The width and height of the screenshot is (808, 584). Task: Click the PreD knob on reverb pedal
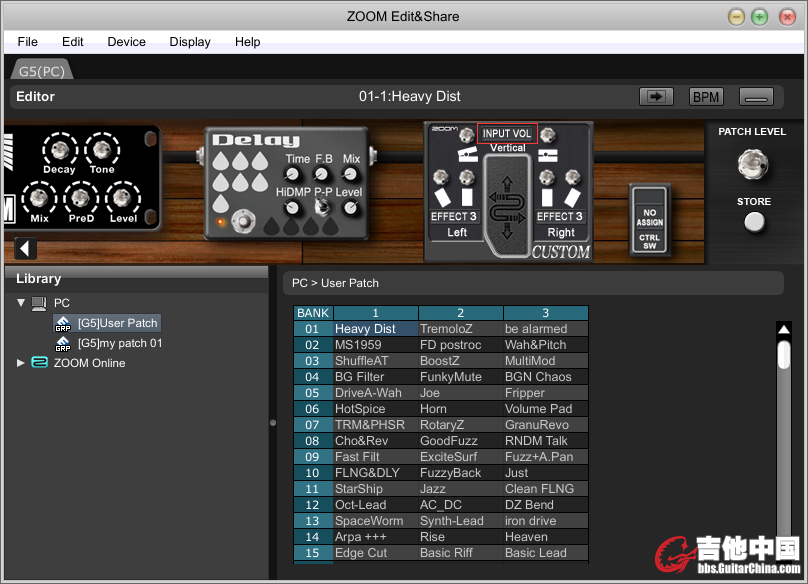click(x=80, y=197)
